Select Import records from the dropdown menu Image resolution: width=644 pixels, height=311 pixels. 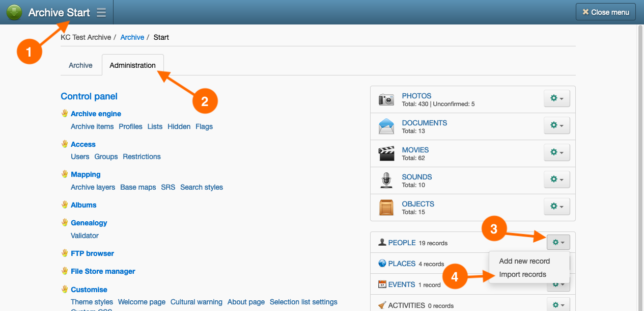(522, 274)
